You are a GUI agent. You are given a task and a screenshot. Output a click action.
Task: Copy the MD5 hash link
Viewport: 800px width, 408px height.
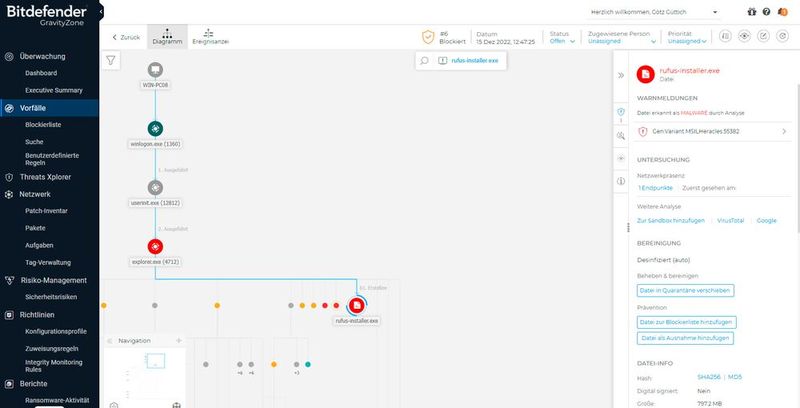click(x=735, y=377)
